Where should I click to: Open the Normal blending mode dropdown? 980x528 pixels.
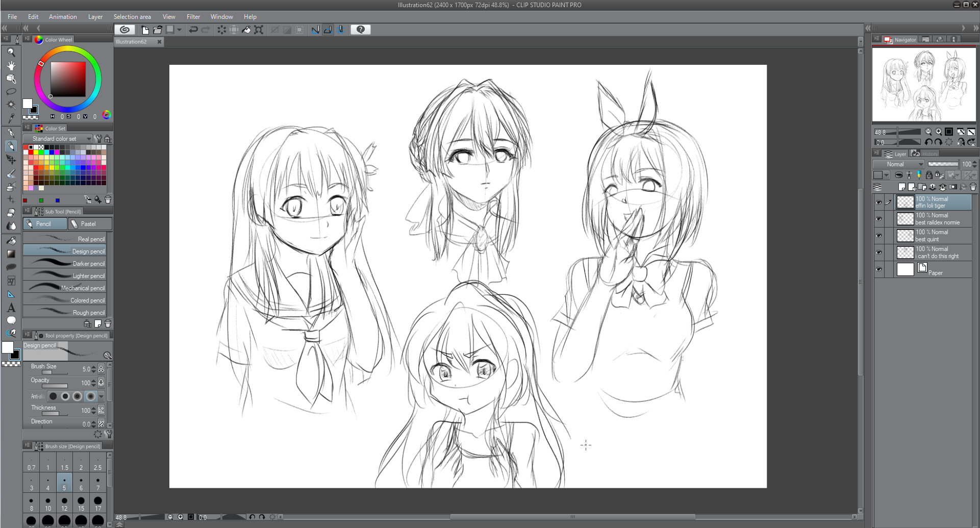point(898,164)
